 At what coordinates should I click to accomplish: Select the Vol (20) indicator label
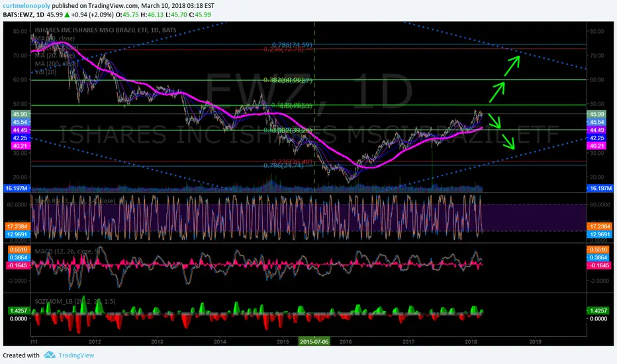(x=46, y=72)
